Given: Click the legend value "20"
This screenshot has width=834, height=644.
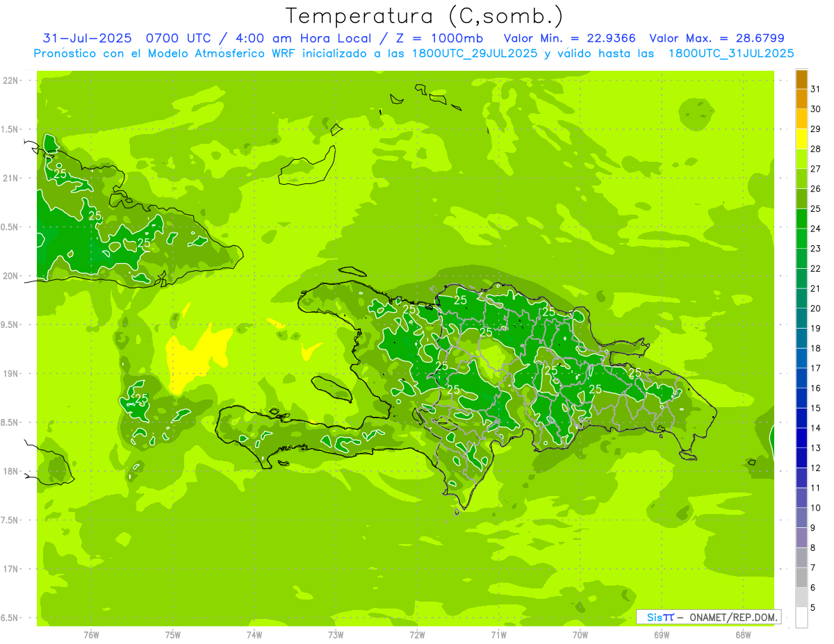Looking at the screenshot, I should tap(816, 308).
